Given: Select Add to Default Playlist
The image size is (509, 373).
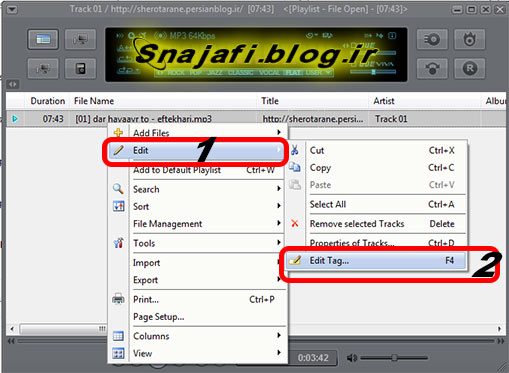Looking at the screenshot, I should click(197, 170).
